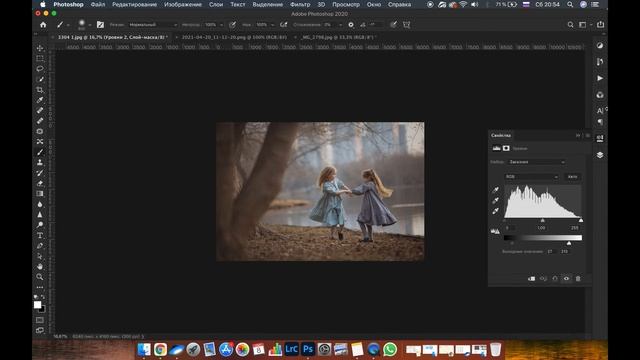Click the Авто button in Levels

[x=572, y=177]
